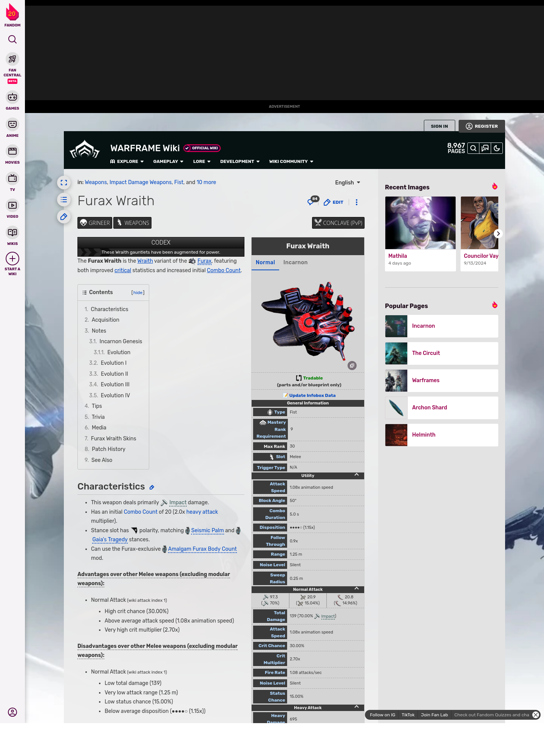Open the wiki discussions chat icon
This screenshot has width=544, height=756.
point(485,149)
